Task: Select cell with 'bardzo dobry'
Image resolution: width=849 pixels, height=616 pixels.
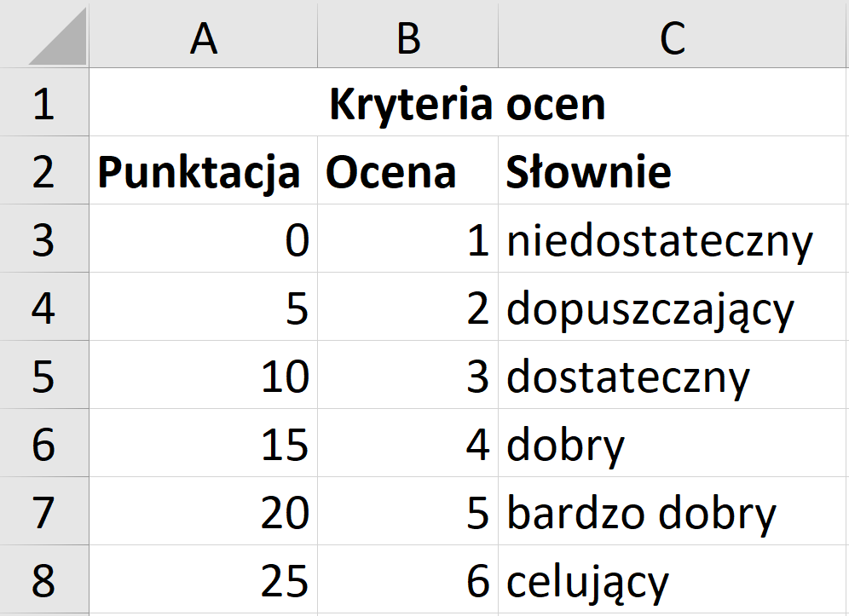Action: (672, 511)
